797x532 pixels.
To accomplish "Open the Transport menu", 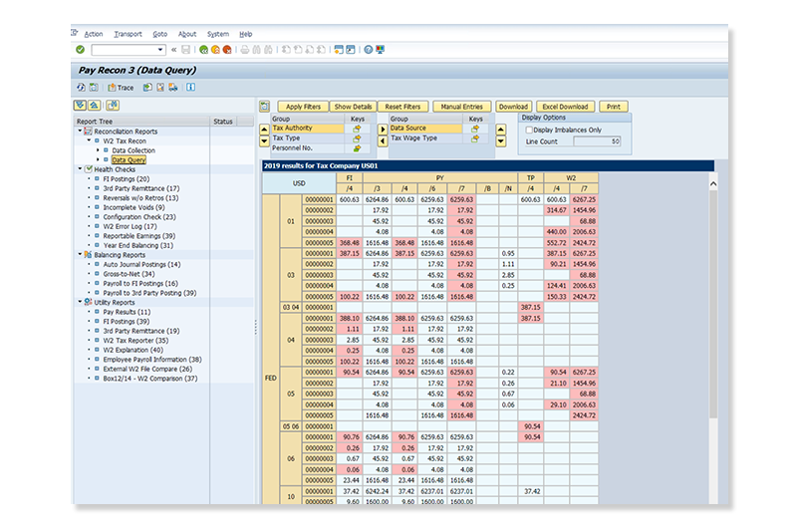I will pyautogui.click(x=129, y=34).
